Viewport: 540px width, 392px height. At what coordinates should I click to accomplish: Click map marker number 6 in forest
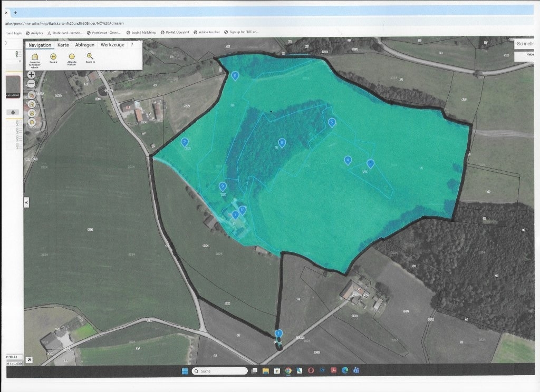click(282, 143)
